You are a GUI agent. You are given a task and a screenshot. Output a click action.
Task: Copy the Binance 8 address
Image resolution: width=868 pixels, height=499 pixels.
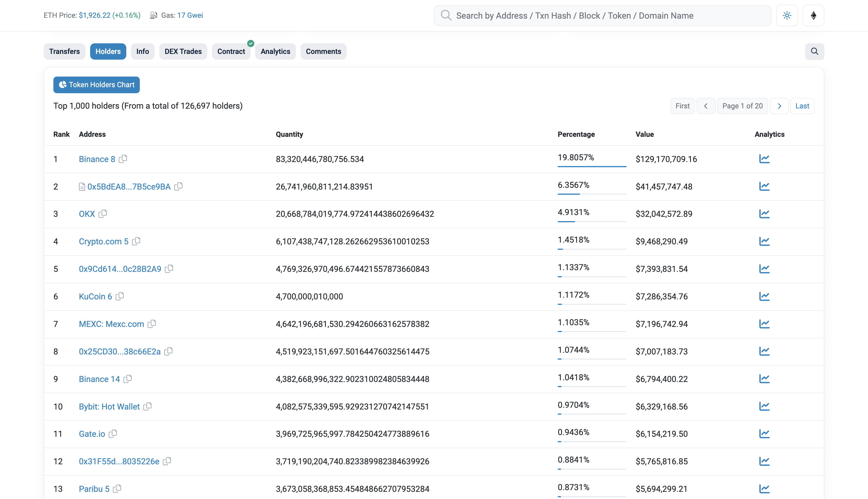[123, 159]
